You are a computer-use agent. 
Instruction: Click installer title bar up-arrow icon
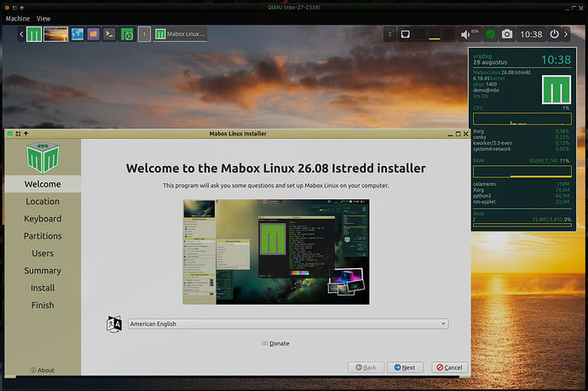click(x=26, y=134)
